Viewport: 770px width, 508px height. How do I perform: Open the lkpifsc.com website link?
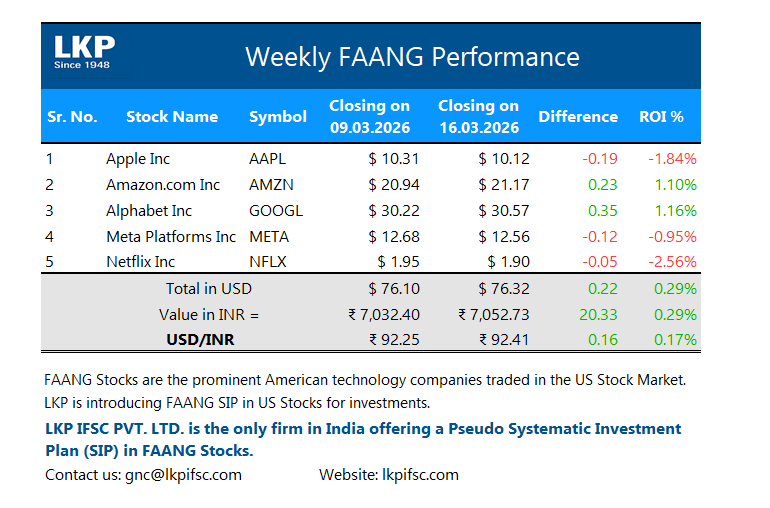pos(419,474)
